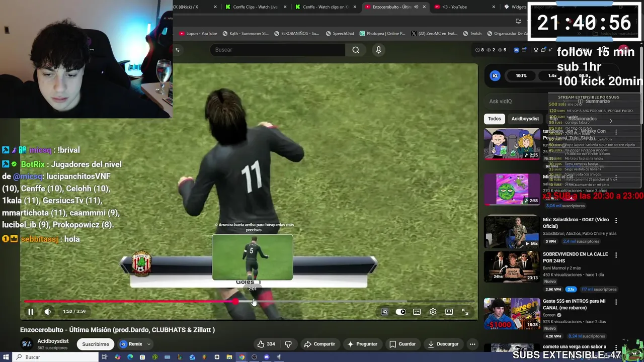The height and width of the screenshot is (362, 644).
Task: Open Lopon - YouTube bookmark
Action: [198, 34]
